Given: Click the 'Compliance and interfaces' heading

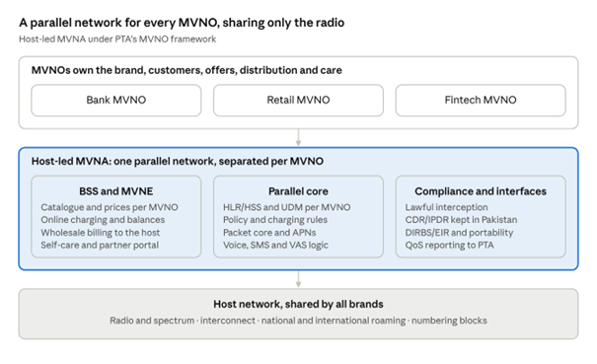Looking at the screenshot, I should click(x=481, y=191).
